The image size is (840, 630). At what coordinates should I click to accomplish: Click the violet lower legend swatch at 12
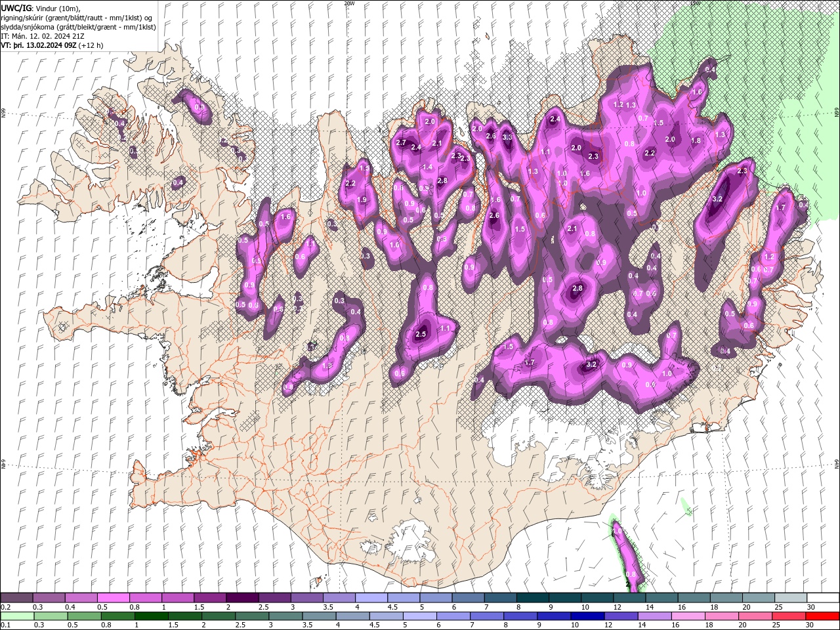tap(621, 616)
